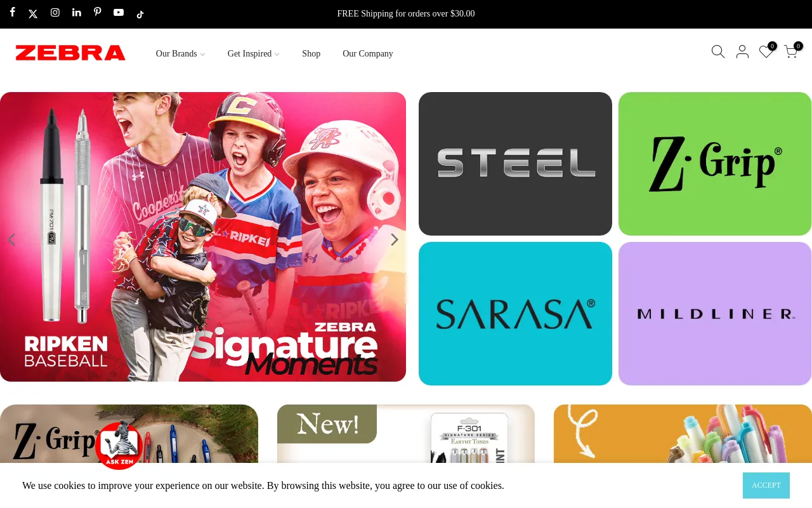
Task: Expand the Get Inspired dropdown menu
Action: click(254, 54)
